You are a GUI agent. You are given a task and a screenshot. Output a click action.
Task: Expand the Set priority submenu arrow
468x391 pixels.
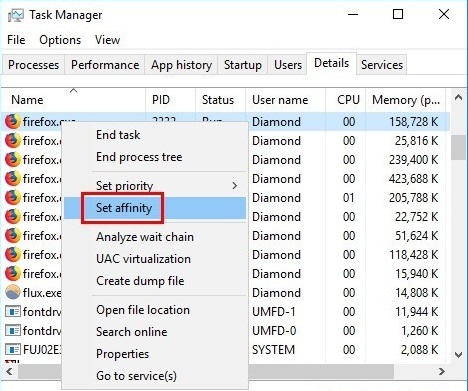(235, 185)
